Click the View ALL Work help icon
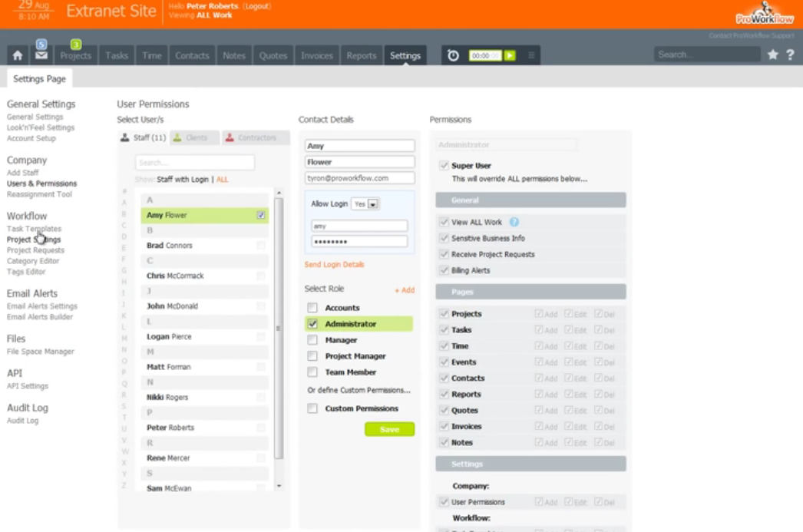The height and width of the screenshot is (532, 803). [x=514, y=222]
